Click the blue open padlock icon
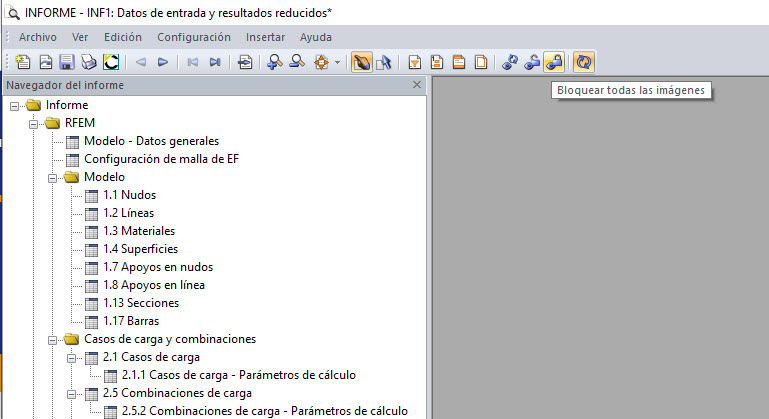The image size is (769, 419). 532,62
